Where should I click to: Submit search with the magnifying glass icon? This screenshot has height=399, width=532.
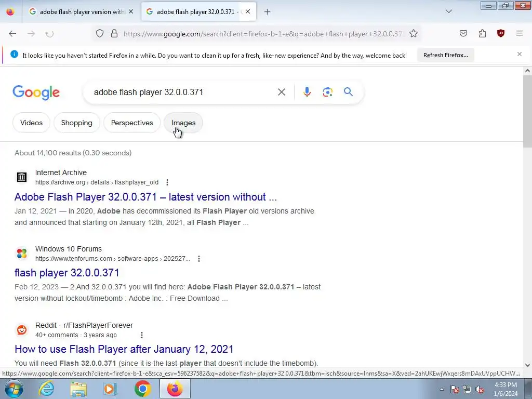(x=348, y=92)
